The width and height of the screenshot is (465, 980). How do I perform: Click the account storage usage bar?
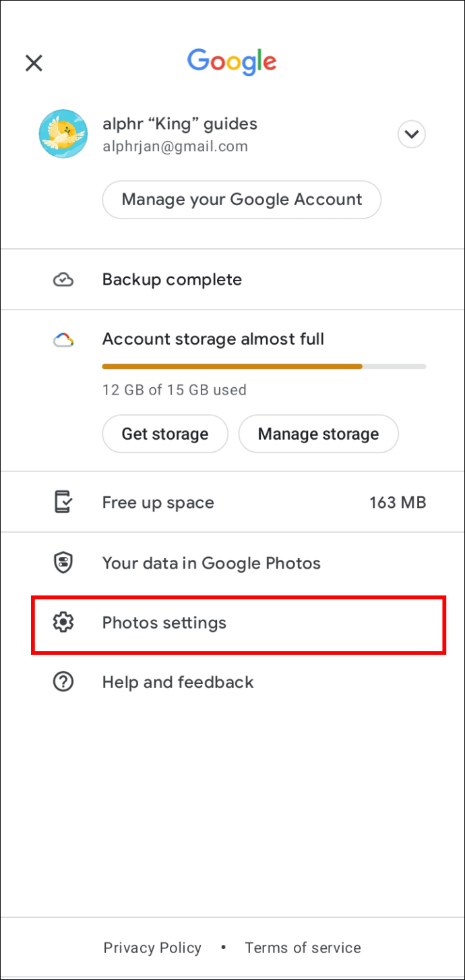[x=263, y=366]
